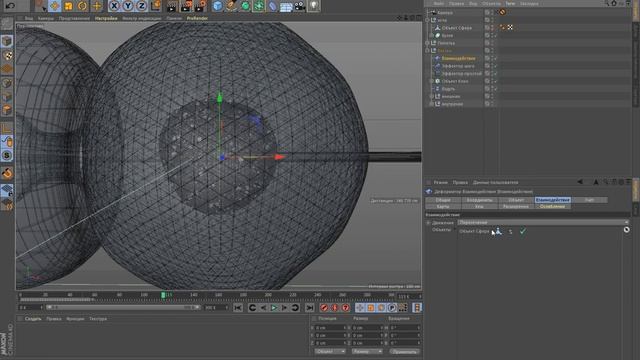Click the attribute manager back arrow

click(x=580, y=182)
